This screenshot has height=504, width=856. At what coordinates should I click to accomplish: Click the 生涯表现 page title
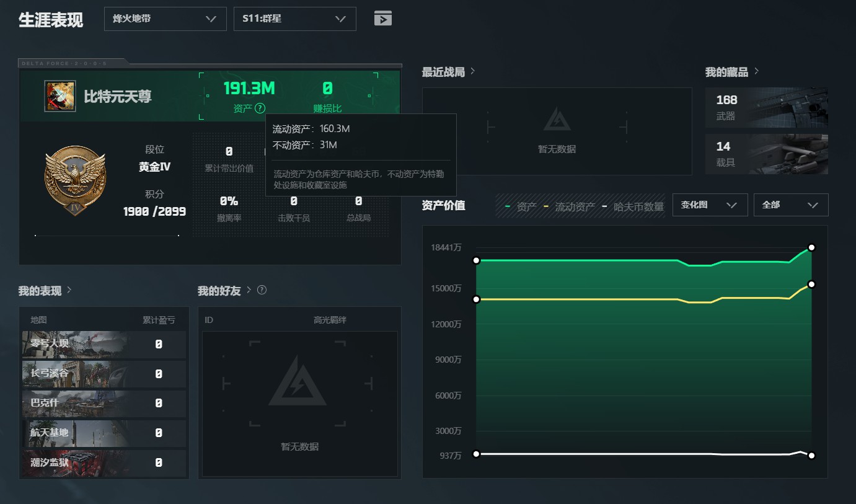pyautogui.click(x=51, y=20)
